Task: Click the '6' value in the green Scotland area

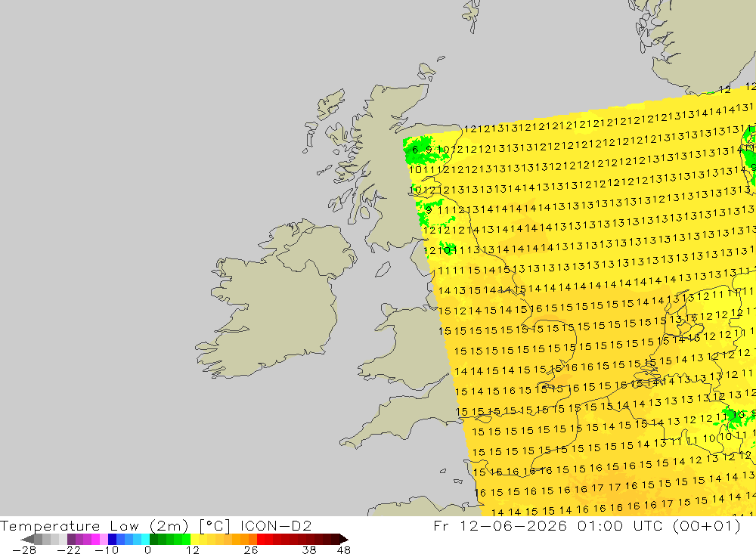Action: pos(415,150)
